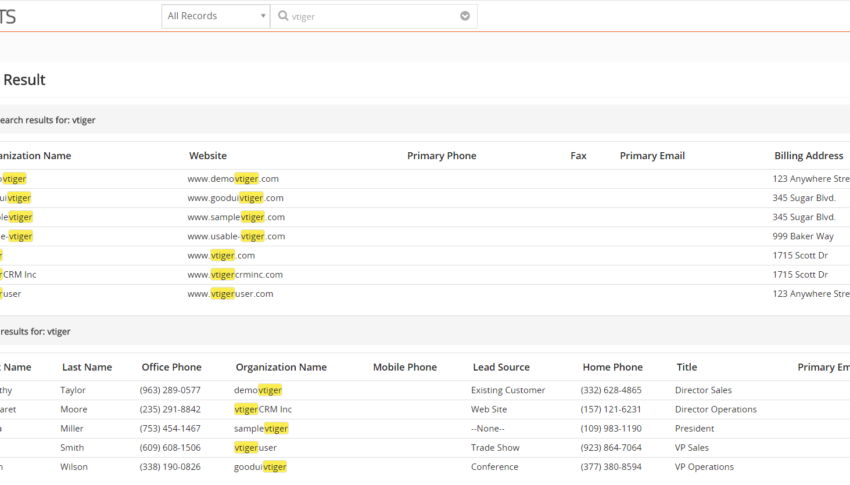Select the Miller contact last name
Image resolution: width=850 pixels, height=485 pixels.
point(72,429)
